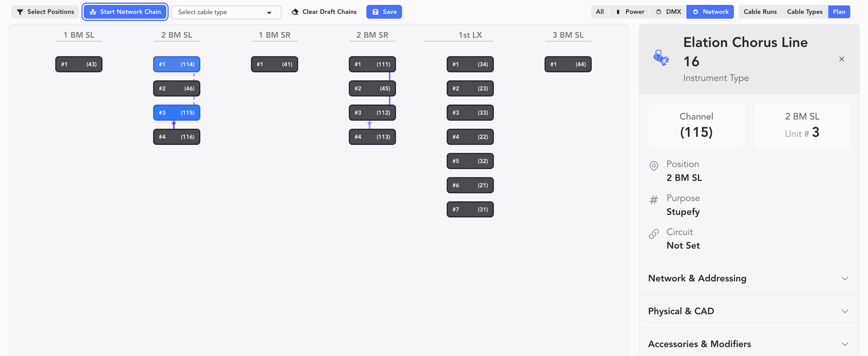Click the filter funnel icon in Select Positions
The image size is (868, 356).
(20, 12)
